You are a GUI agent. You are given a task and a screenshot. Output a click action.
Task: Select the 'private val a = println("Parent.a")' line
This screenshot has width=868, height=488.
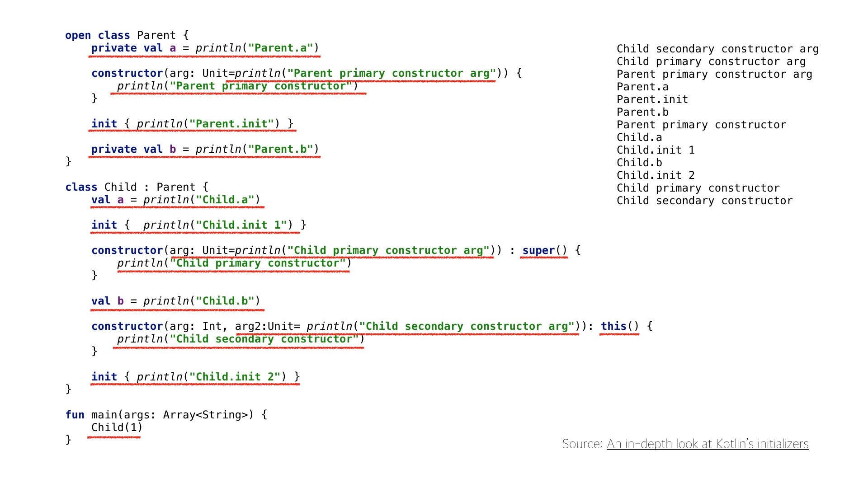205,48
